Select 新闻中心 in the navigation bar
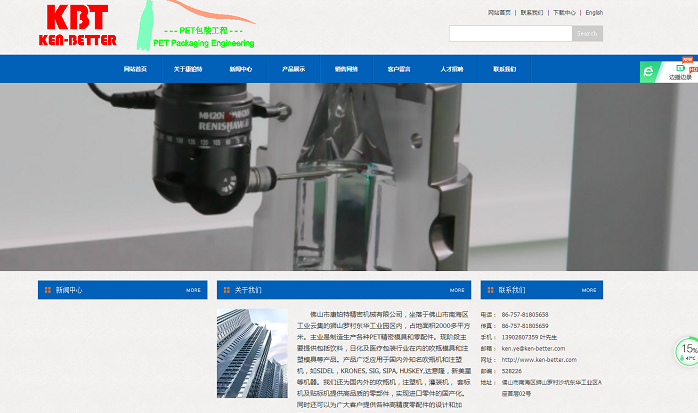The height and width of the screenshot is (413, 698). tap(241, 69)
